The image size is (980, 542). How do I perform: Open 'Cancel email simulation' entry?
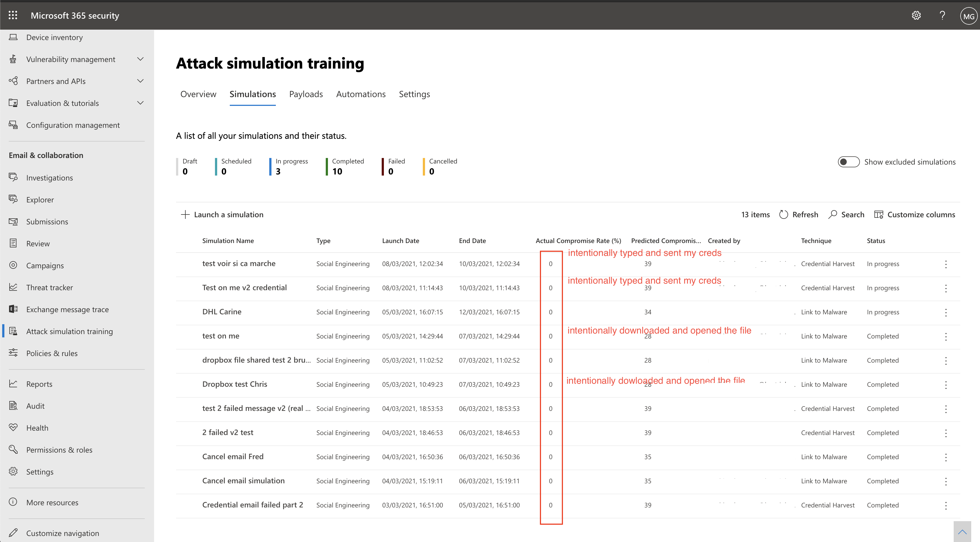[243, 481]
